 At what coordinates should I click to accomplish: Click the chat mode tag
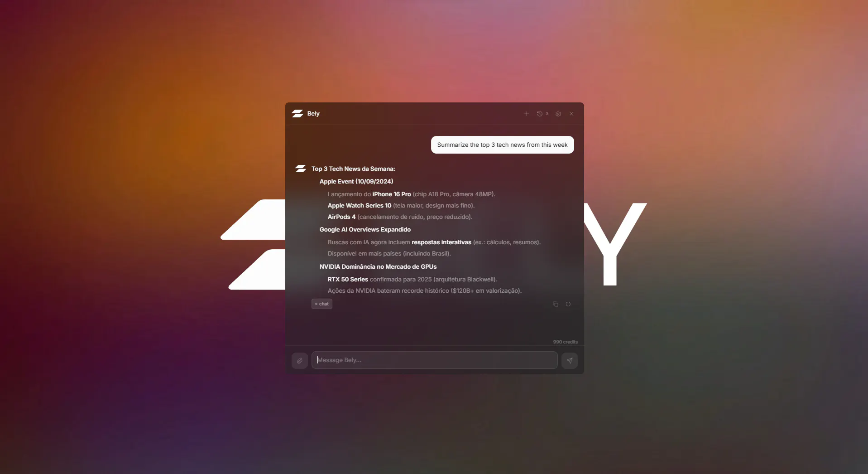click(x=322, y=304)
